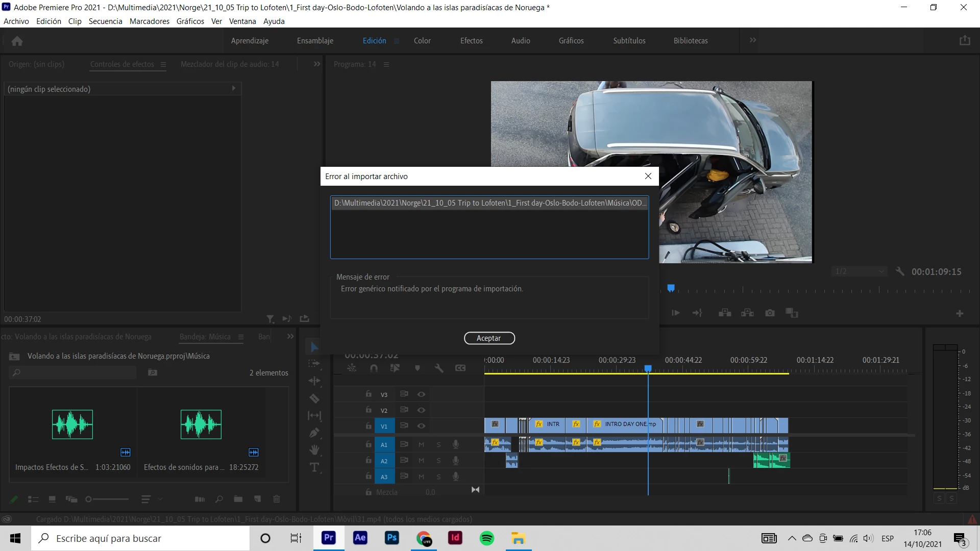Click the Home icon in the workspace bar

[x=17, y=41]
